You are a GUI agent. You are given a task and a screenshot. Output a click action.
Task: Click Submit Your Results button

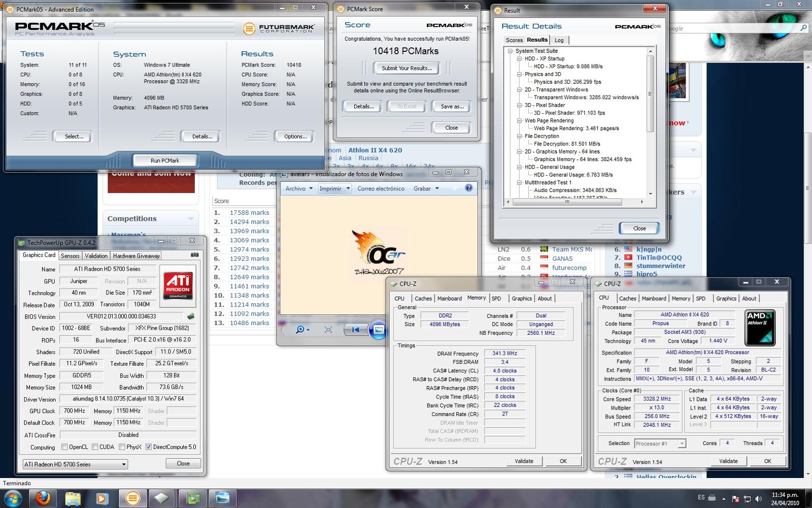[407, 68]
